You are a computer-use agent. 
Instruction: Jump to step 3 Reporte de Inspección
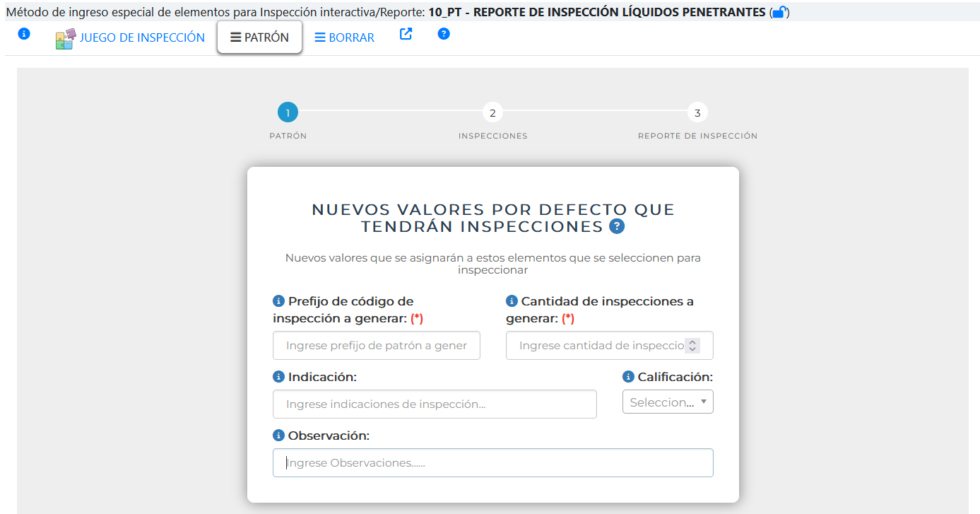pyautogui.click(x=697, y=112)
